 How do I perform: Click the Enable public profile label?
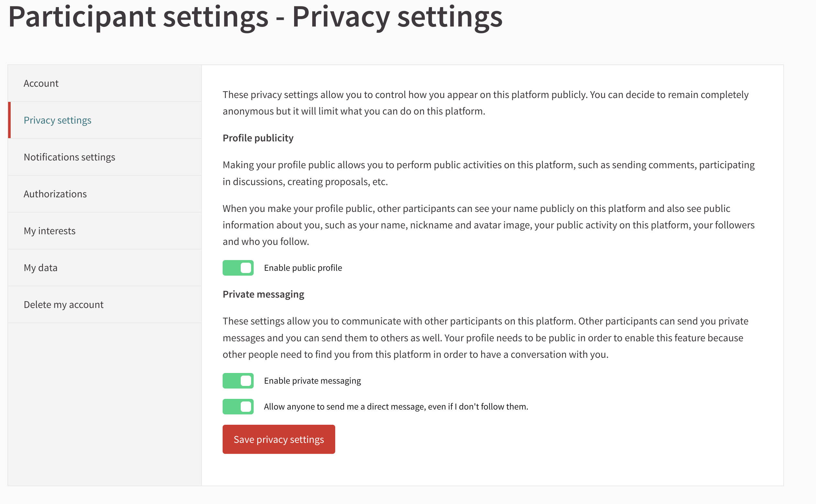coord(303,267)
